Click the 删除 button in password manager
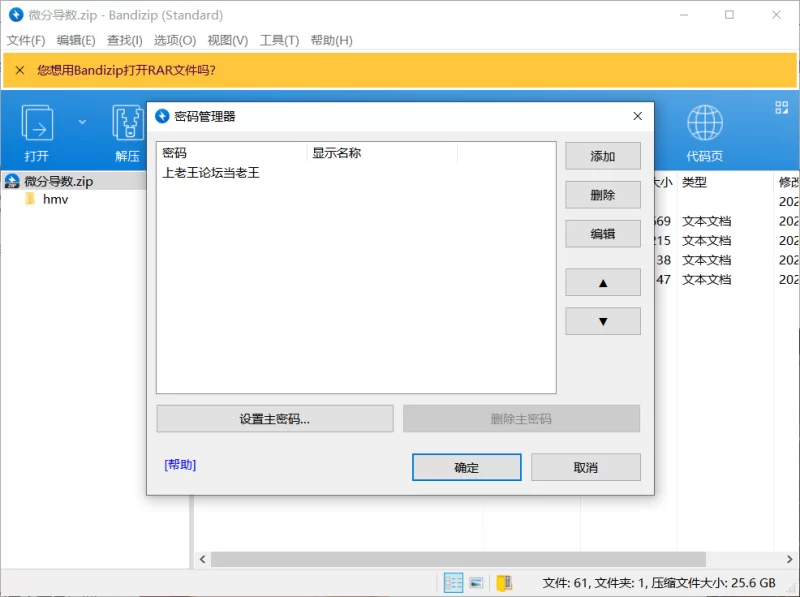Screen dimensions: 800x597 [x=603, y=195]
